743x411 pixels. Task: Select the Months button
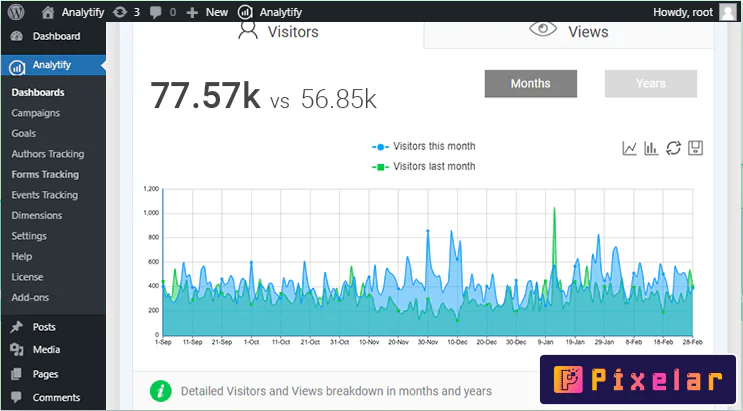[x=531, y=83]
